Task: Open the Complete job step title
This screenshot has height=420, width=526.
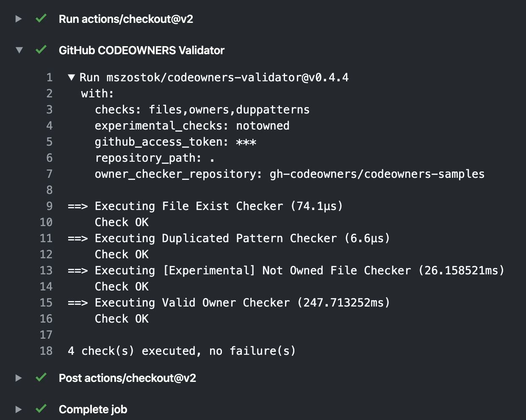Action: (93, 409)
